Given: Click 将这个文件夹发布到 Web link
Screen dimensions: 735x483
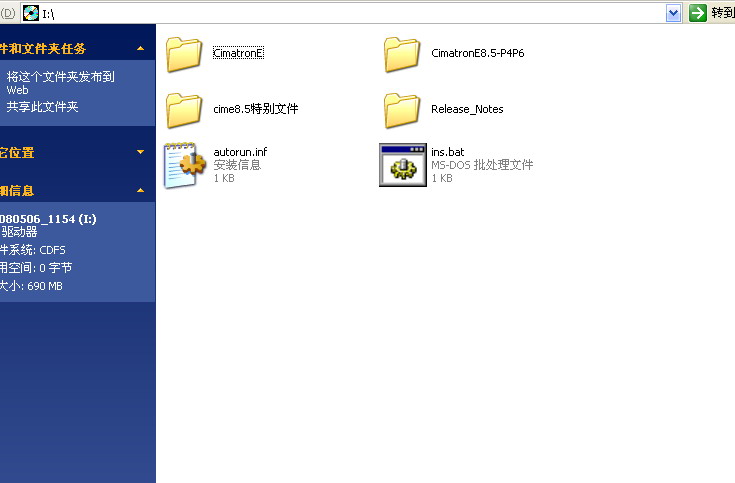Looking at the screenshot, I should pyautogui.click(x=60, y=83).
